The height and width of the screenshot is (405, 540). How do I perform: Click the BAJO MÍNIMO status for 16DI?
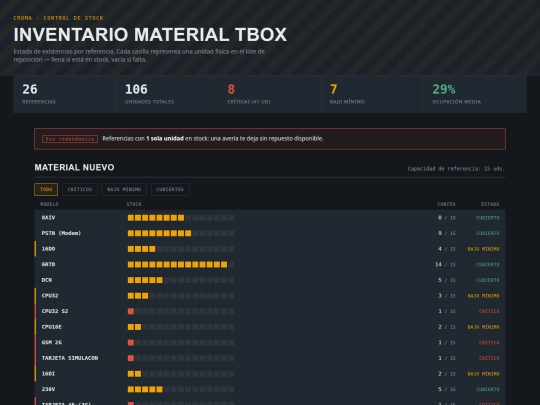coord(484,374)
